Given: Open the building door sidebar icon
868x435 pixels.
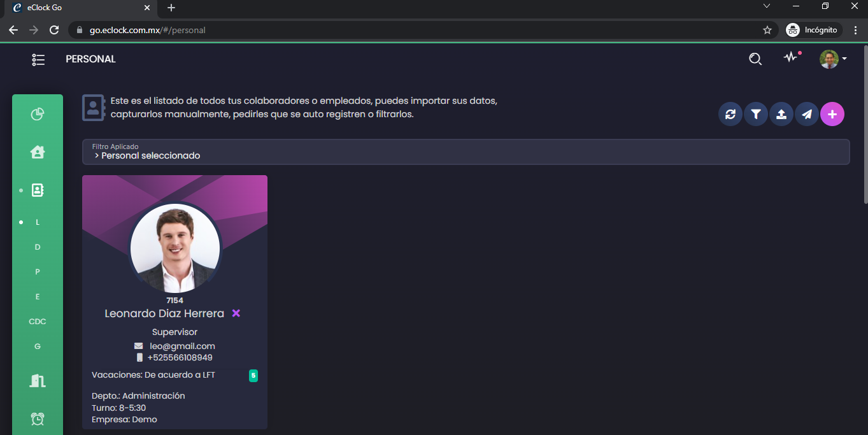Looking at the screenshot, I should click(x=38, y=380).
